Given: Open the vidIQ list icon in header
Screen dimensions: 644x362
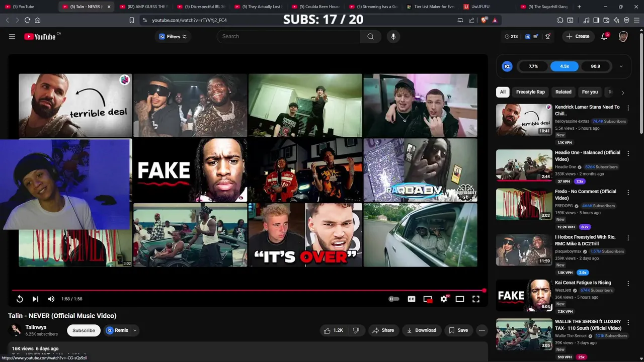Looking at the screenshot, I should tap(535, 36).
